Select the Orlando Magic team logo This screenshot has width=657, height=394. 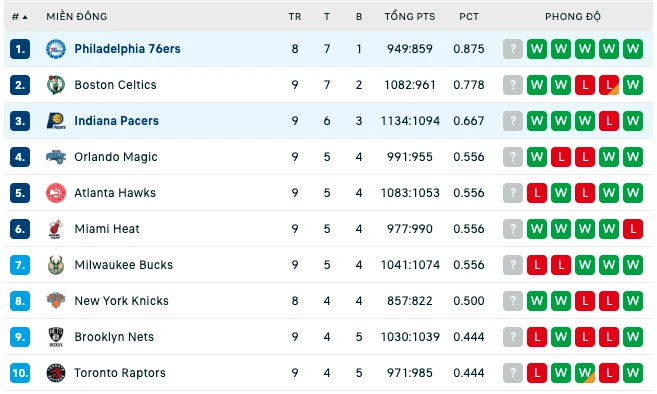click(x=56, y=157)
